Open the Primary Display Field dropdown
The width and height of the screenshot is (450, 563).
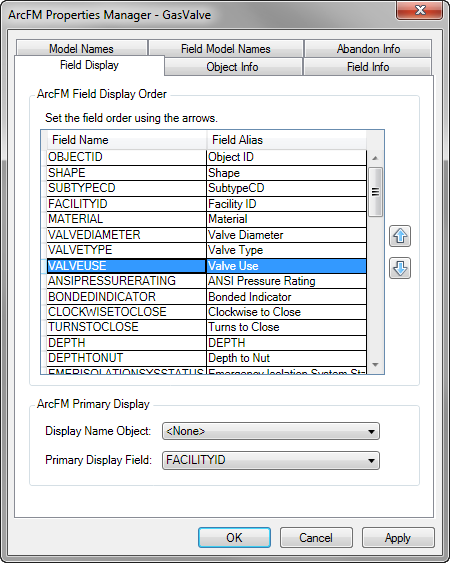pos(271,460)
